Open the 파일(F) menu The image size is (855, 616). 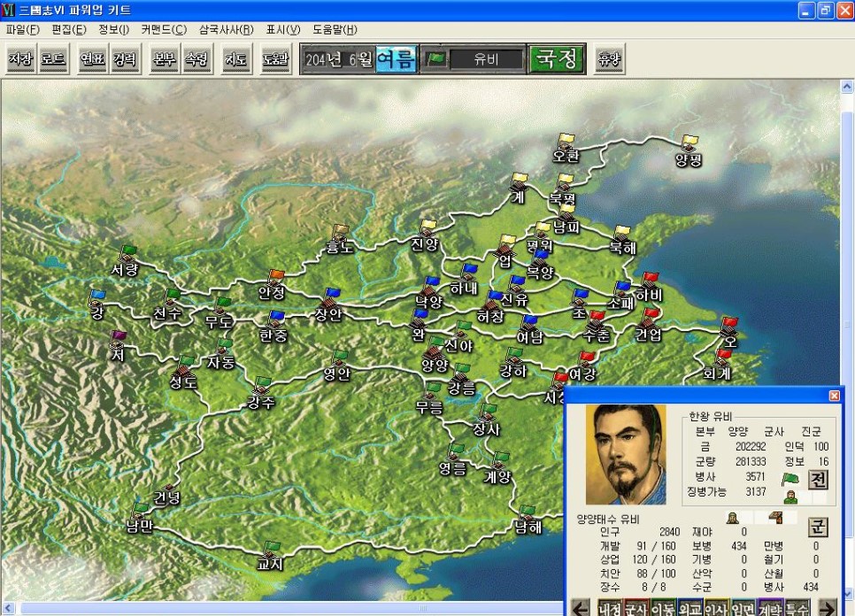[22, 29]
